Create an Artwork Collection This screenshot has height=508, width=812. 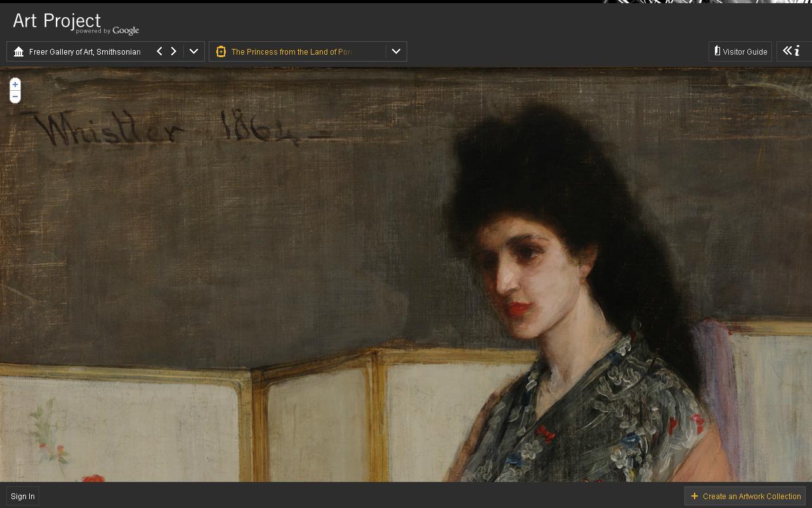point(746,497)
